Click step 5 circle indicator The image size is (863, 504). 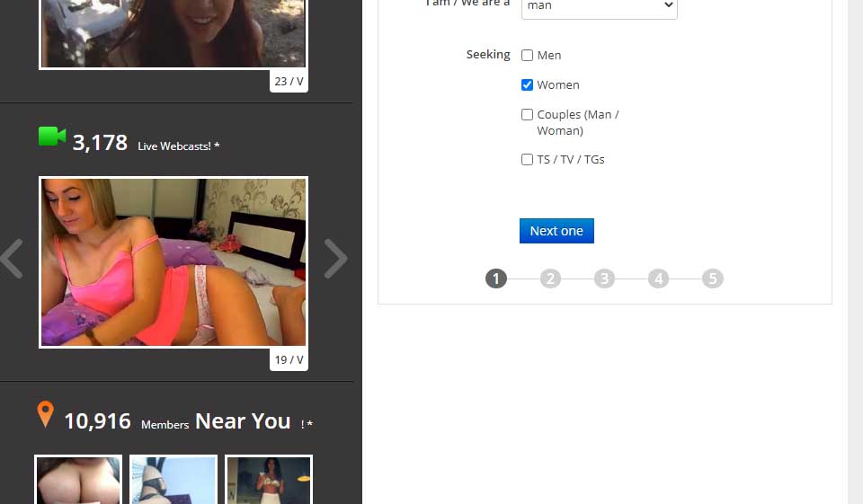click(x=713, y=279)
